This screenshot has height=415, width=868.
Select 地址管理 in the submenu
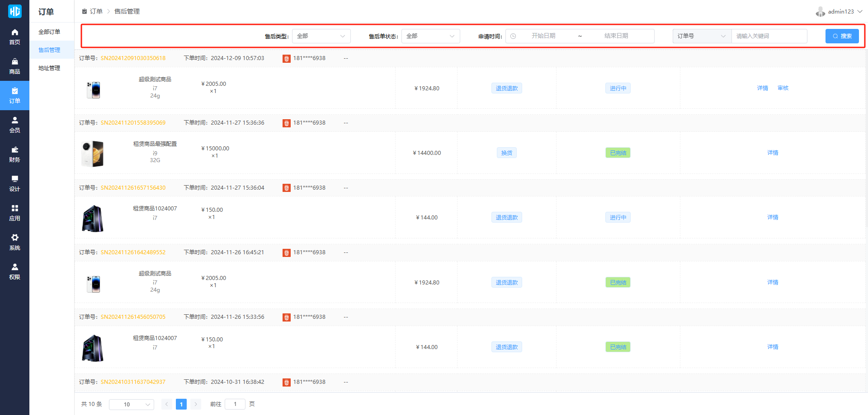pyautogui.click(x=49, y=68)
